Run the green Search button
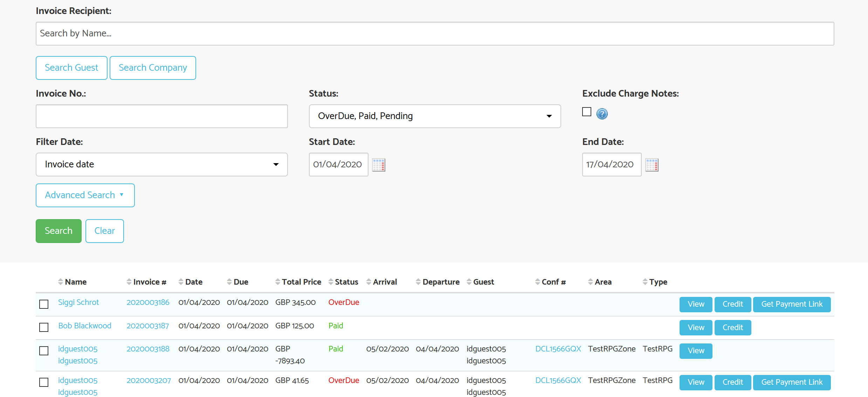The width and height of the screenshot is (868, 397). click(58, 231)
